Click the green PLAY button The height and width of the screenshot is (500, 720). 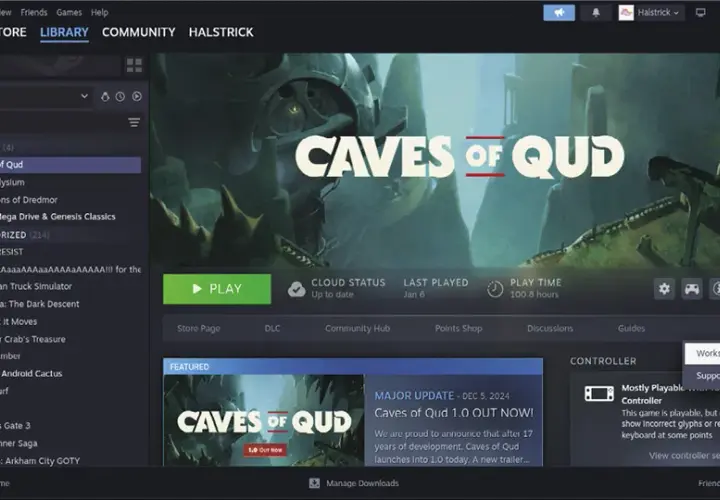(x=217, y=289)
